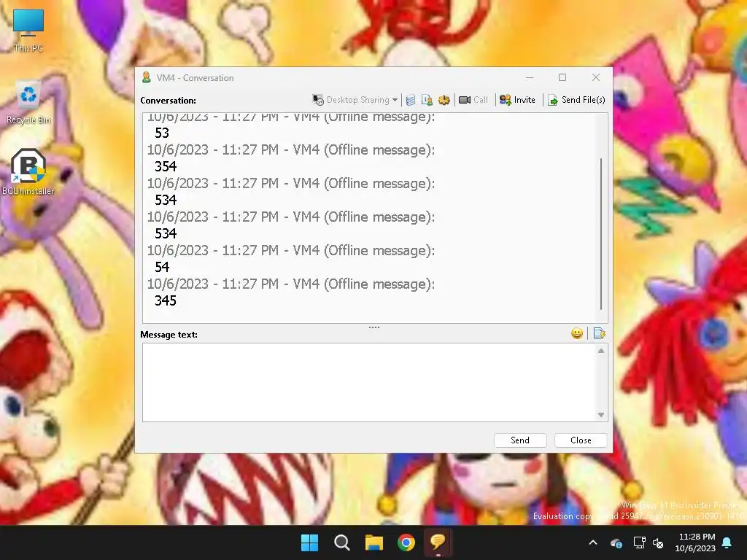Click the message reading 354
Image resolution: width=747 pixels, height=560 pixels.
pyautogui.click(x=166, y=167)
